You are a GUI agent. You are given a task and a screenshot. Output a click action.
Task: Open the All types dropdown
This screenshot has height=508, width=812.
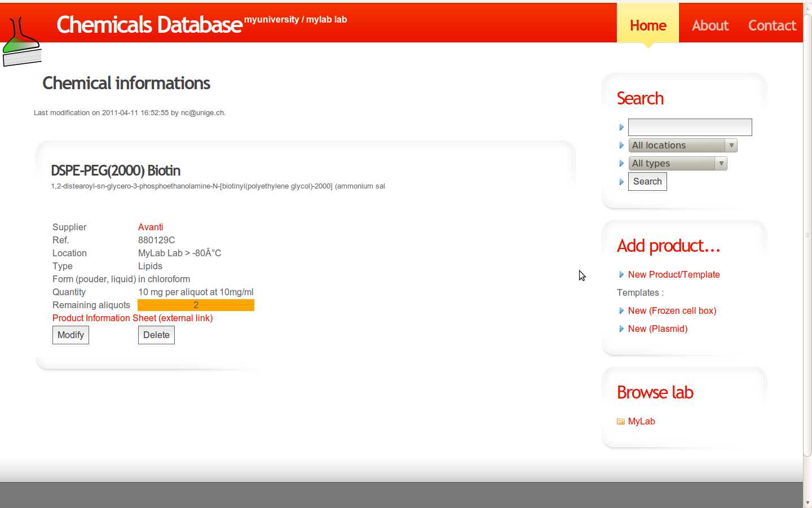pos(721,163)
